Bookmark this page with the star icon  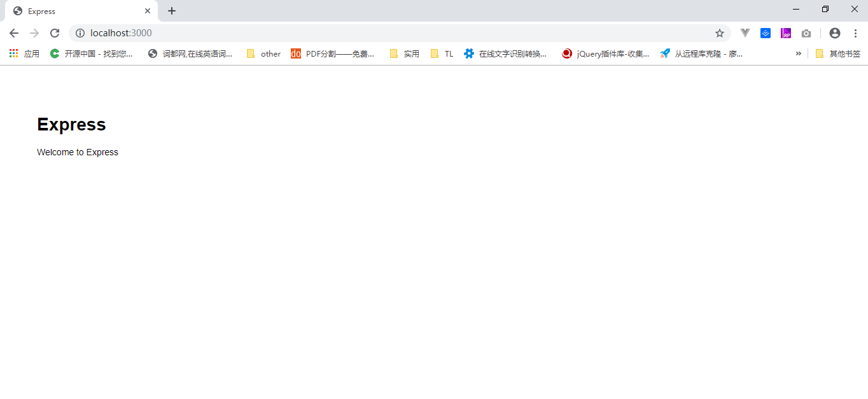coord(719,32)
